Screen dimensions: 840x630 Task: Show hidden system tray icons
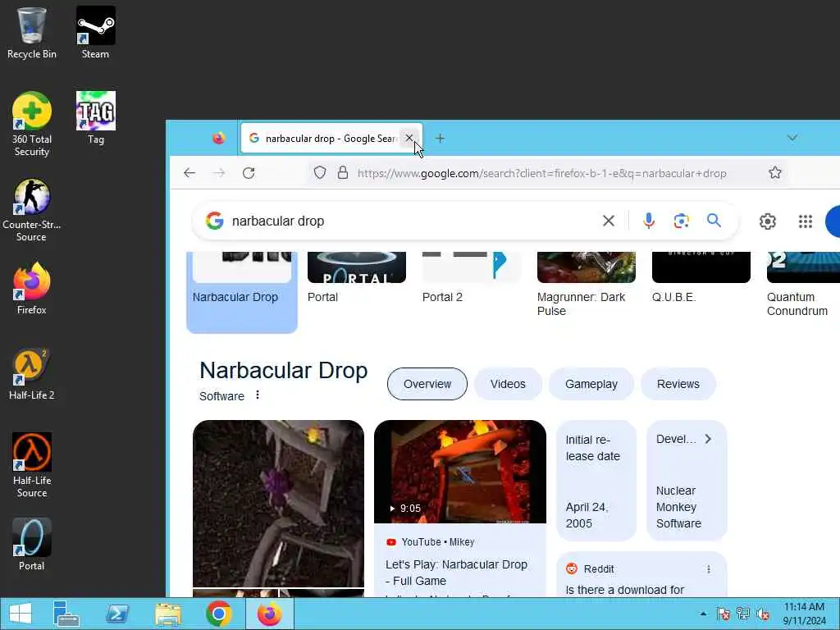(703, 614)
